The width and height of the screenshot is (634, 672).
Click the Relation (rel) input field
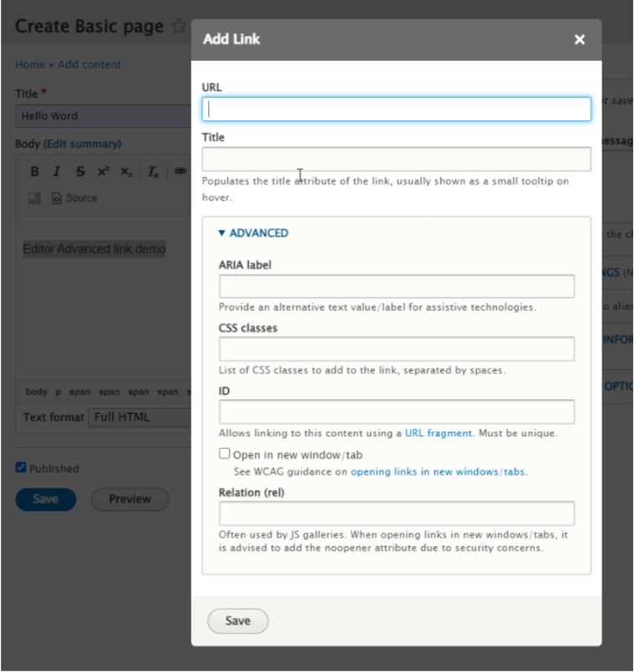[x=397, y=513]
